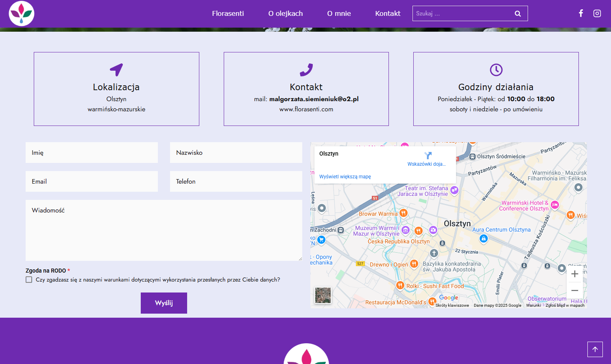Open the Kontakt menu item

pos(388,13)
